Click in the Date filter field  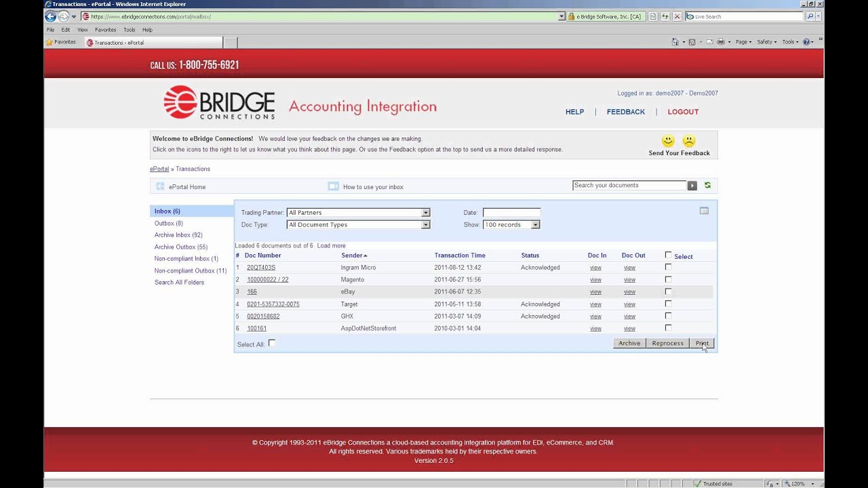coord(511,213)
